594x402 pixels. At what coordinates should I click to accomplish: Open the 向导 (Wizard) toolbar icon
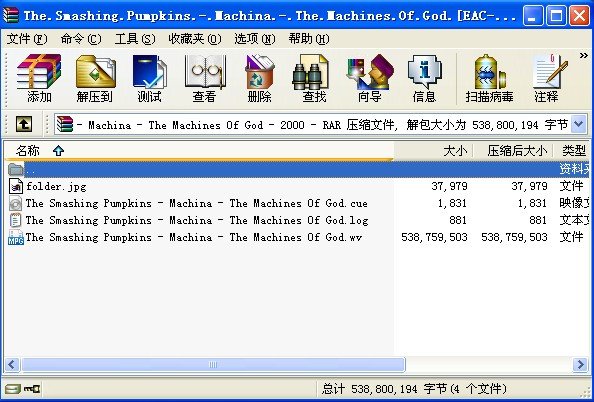coord(369,78)
